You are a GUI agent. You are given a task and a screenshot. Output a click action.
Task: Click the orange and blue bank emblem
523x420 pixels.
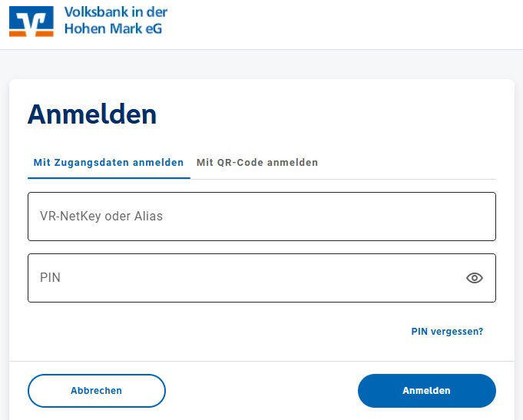click(31, 21)
